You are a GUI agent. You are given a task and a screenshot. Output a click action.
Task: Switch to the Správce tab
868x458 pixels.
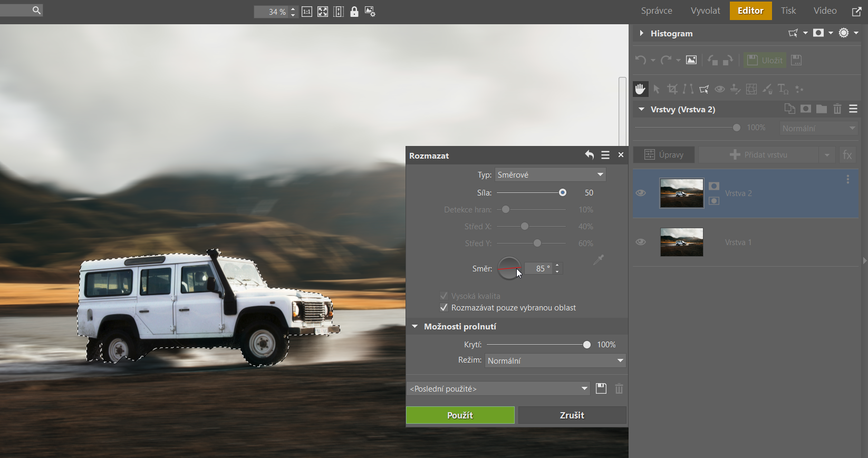pyautogui.click(x=657, y=11)
